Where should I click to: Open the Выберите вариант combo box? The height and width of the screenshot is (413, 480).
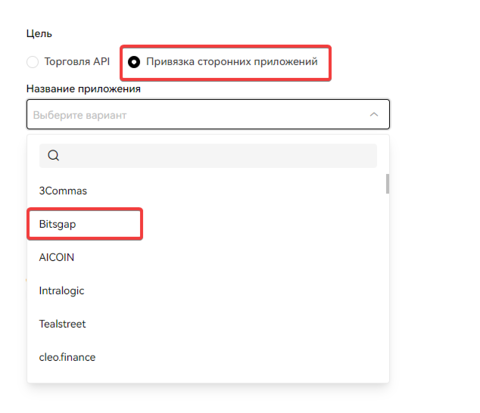208,114
